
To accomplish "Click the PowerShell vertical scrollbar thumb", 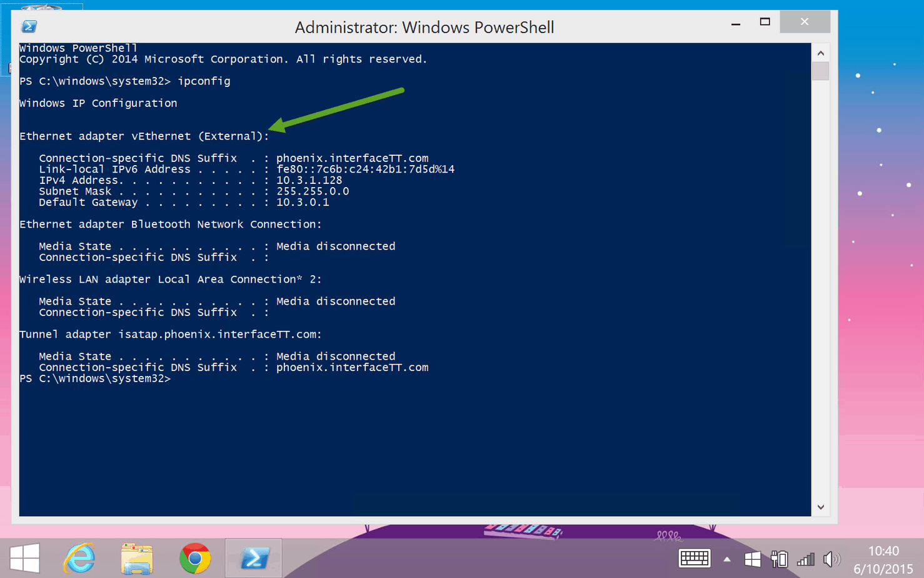I will [x=821, y=71].
